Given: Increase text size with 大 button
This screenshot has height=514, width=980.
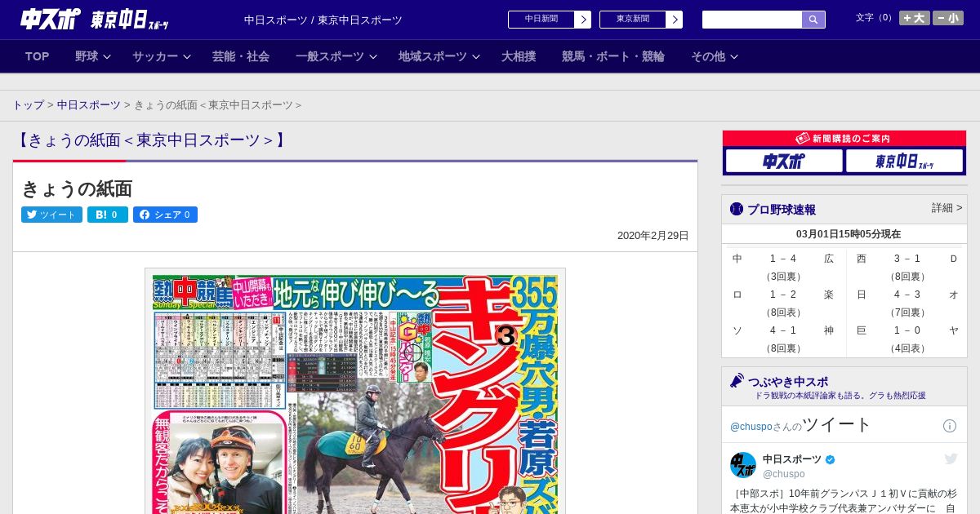Looking at the screenshot, I should point(915,18).
